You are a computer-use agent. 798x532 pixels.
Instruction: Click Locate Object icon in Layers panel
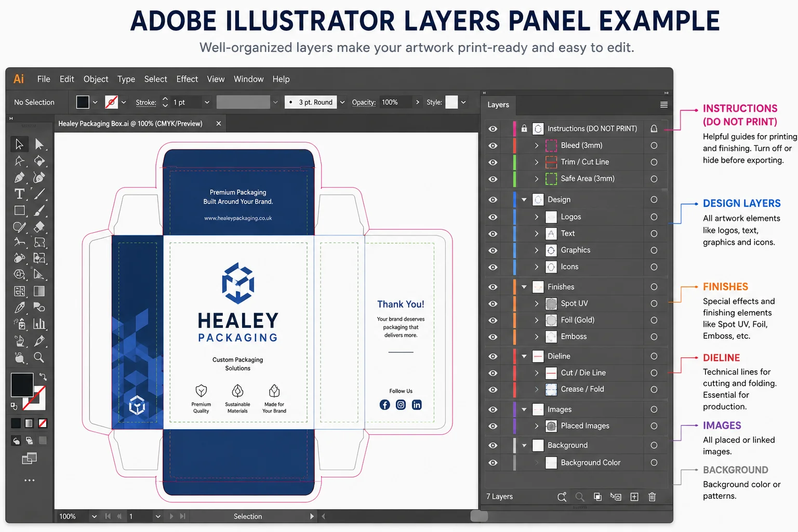click(562, 497)
